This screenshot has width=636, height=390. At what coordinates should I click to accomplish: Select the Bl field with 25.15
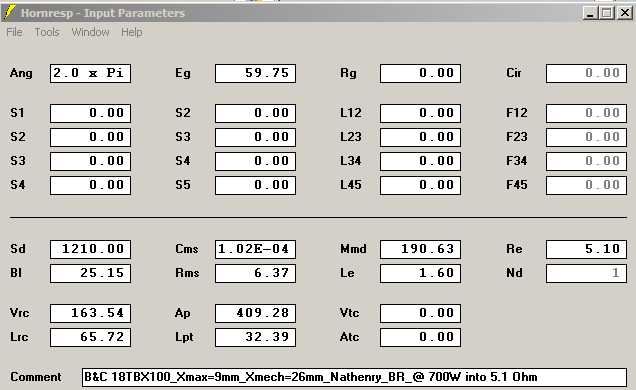click(90, 273)
